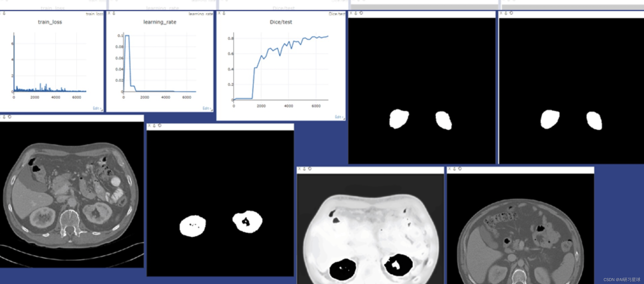Download the cropped CT image above the watermark
Image resolution: width=644 pixels, height=284 pixels.
pyautogui.click(x=454, y=169)
